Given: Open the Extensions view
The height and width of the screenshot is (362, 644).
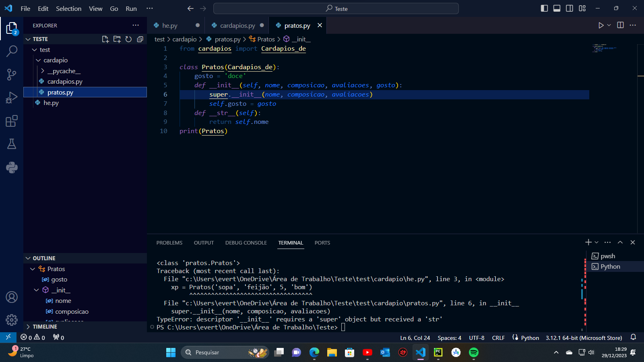Looking at the screenshot, I should 12,121.
